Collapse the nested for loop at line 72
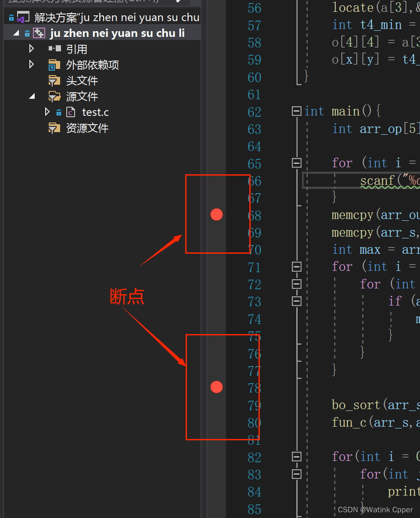This screenshot has height=518, width=420. [x=297, y=284]
